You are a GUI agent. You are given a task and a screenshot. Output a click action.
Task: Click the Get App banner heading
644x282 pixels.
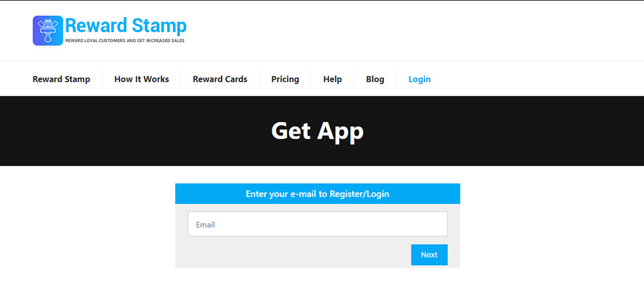point(317,131)
